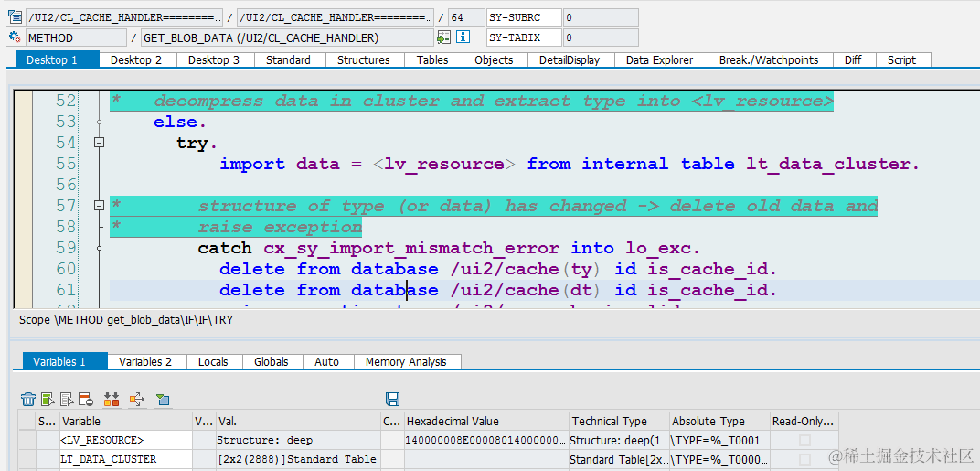This screenshot has width=980, height=471.
Task: Open the Diff tab
Action: click(855, 60)
